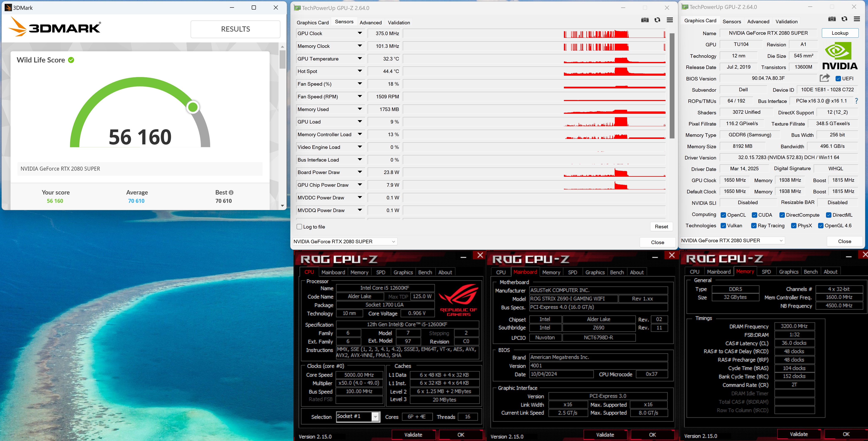
Task: Toggle the DirectML checkbox
Action: 829,215
